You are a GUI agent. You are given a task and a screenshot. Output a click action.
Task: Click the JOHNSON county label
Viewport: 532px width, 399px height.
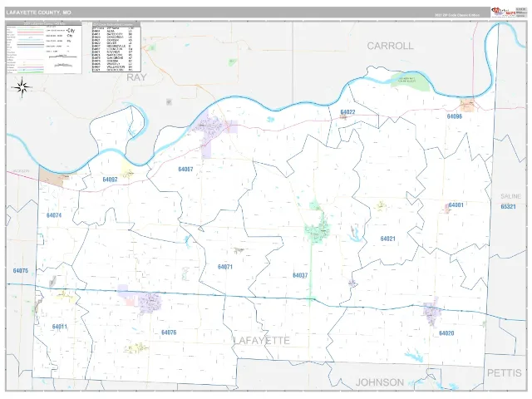click(380, 382)
